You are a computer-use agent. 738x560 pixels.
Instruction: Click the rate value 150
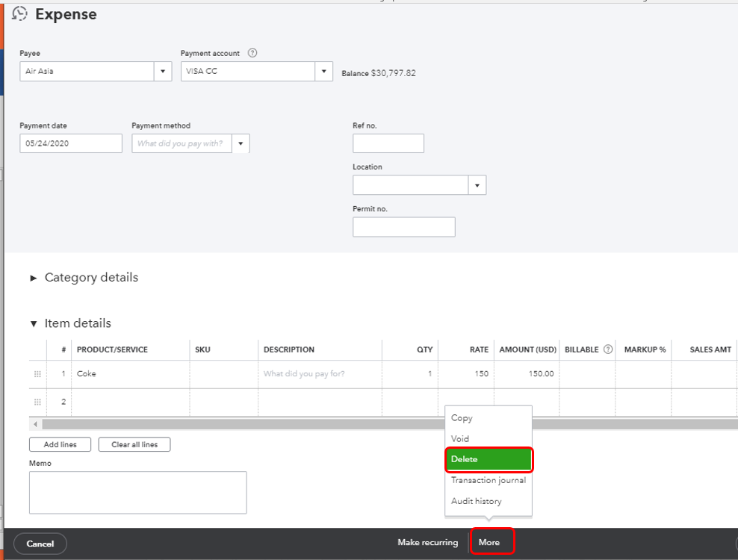[x=481, y=374]
